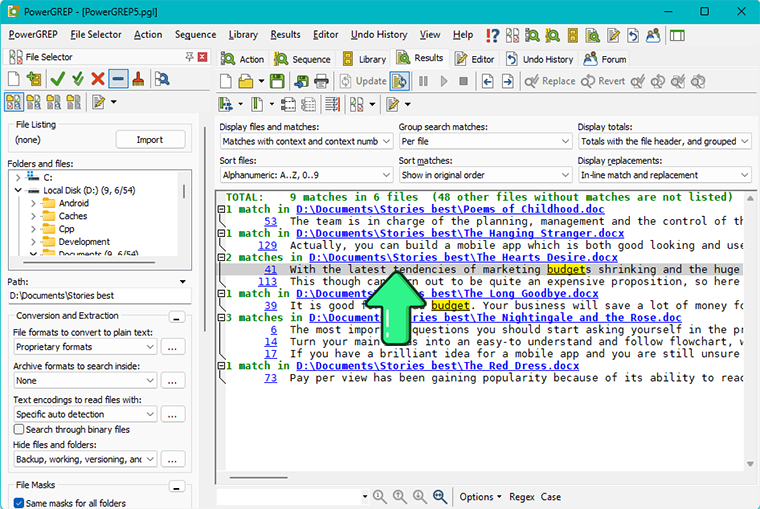
Task: Expand the Android folder in tree
Action: click(x=33, y=203)
